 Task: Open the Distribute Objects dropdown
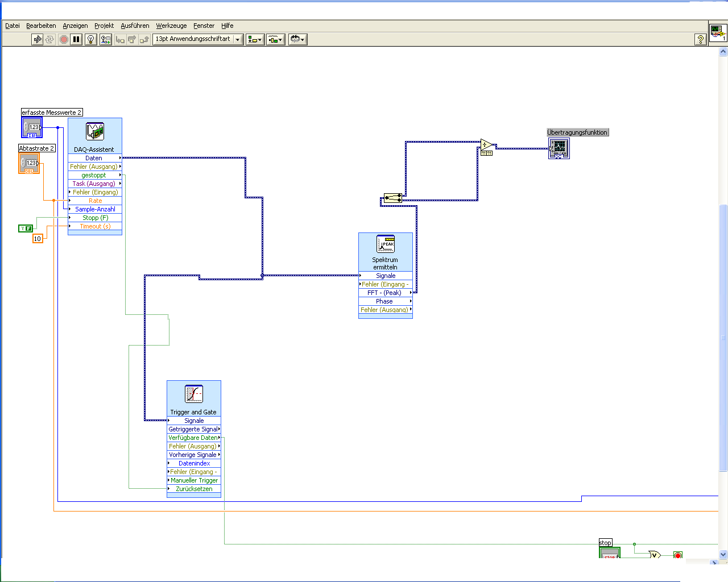pyautogui.click(x=276, y=39)
